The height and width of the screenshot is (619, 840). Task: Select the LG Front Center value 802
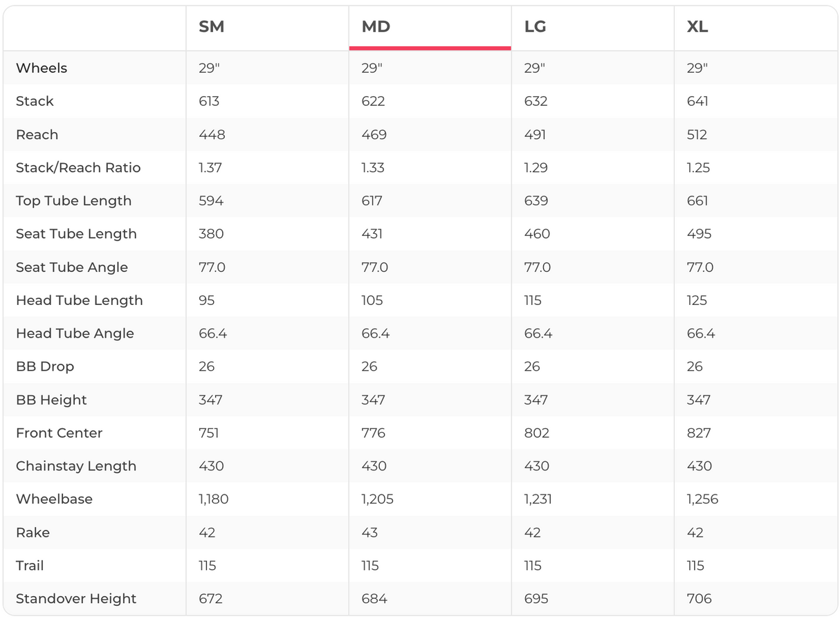536,433
